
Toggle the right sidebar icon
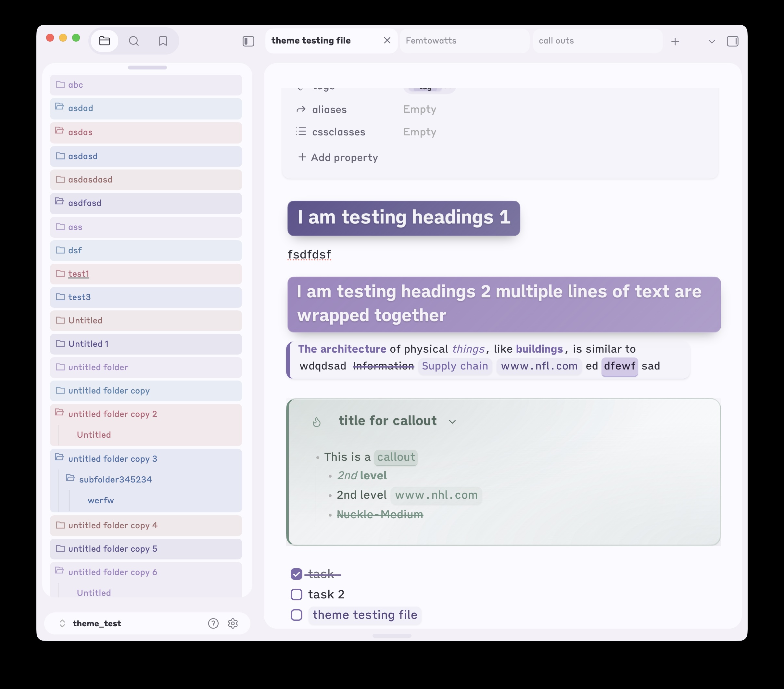(732, 41)
